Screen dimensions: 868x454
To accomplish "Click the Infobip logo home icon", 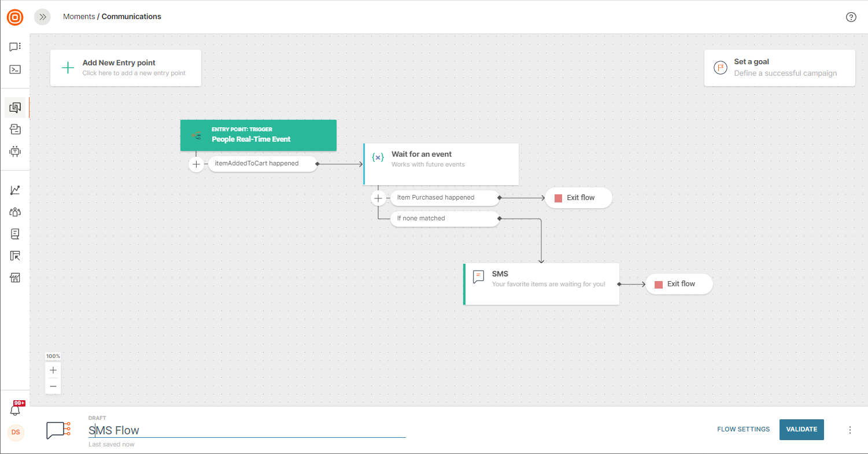I will click(15, 17).
